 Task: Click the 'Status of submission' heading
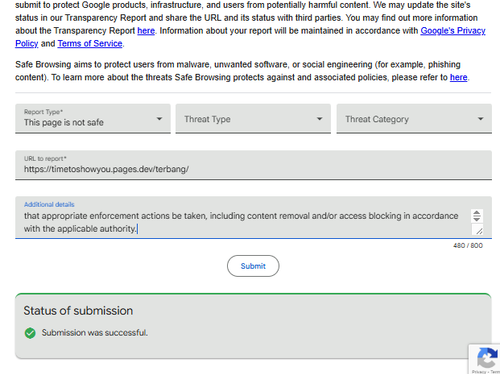point(78,311)
